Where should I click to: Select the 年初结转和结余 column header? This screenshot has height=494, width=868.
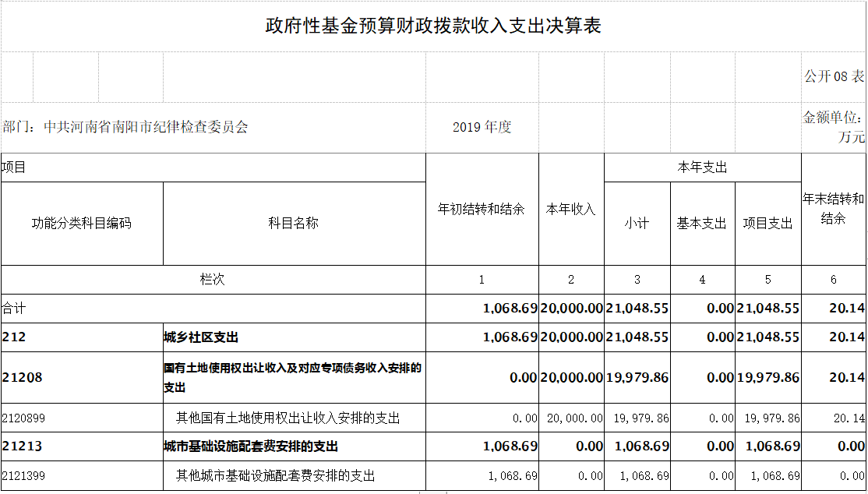coord(482,209)
